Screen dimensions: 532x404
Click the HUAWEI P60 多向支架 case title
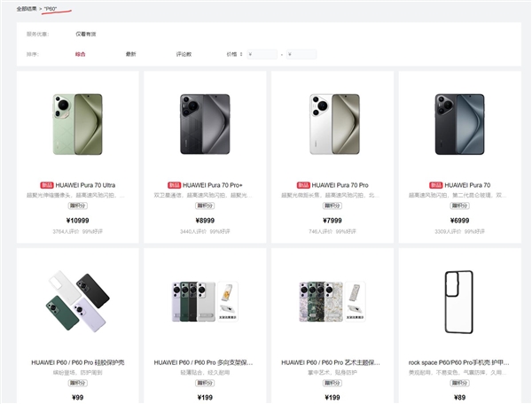tap(204, 362)
